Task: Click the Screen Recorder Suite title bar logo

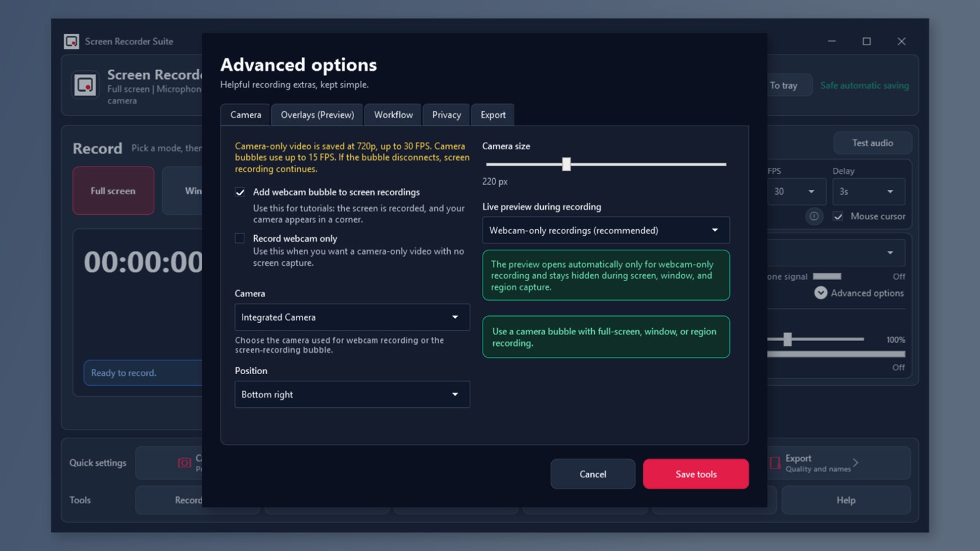Action: click(x=72, y=41)
